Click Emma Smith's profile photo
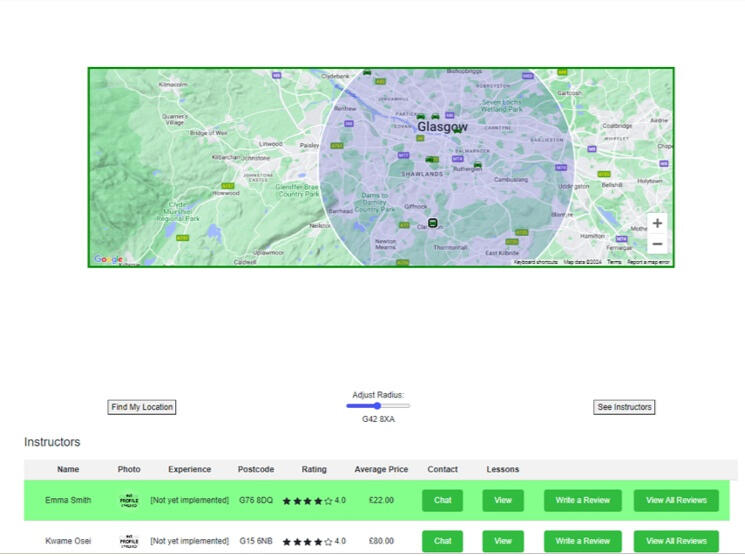Image resolution: width=745 pixels, height=556 pixels. 129,500
